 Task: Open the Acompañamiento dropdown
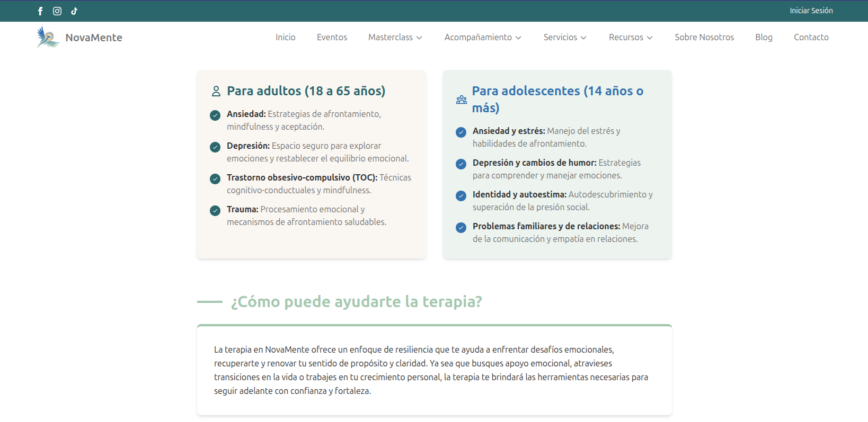click(x=483, y=38)
